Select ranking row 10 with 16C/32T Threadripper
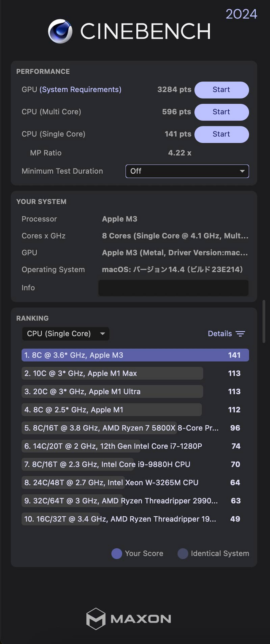The height and width of the screenshot is (644, 270). pos(135,519)
